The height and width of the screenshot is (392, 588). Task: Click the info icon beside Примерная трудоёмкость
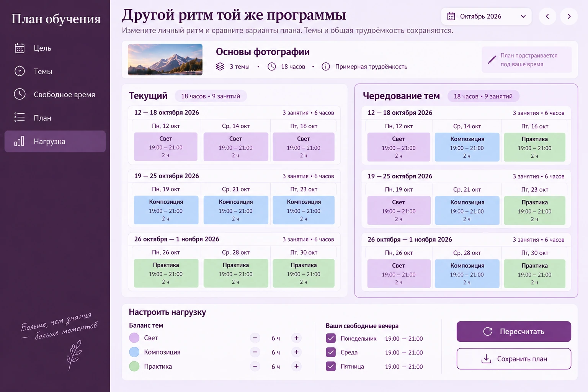click(326, 67)
